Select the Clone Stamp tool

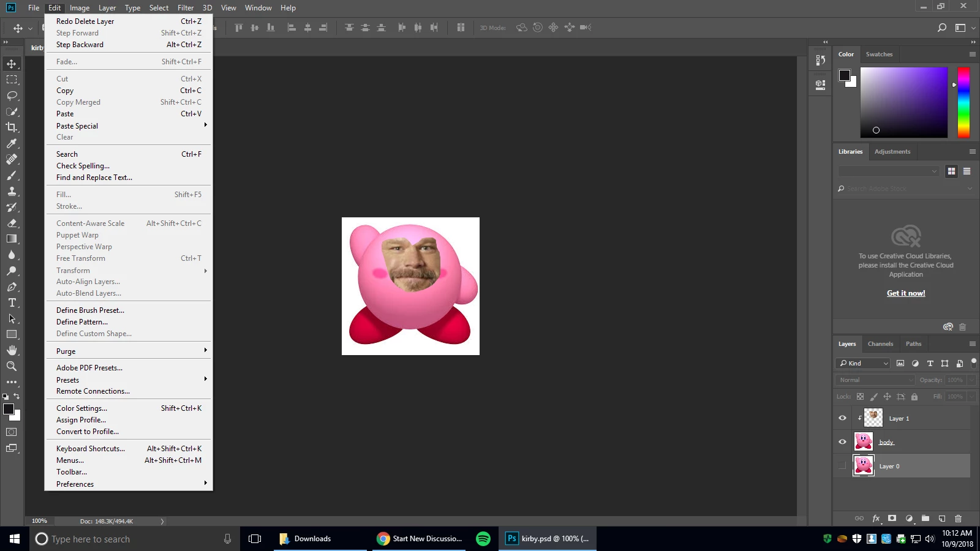(x=12, y=191)
